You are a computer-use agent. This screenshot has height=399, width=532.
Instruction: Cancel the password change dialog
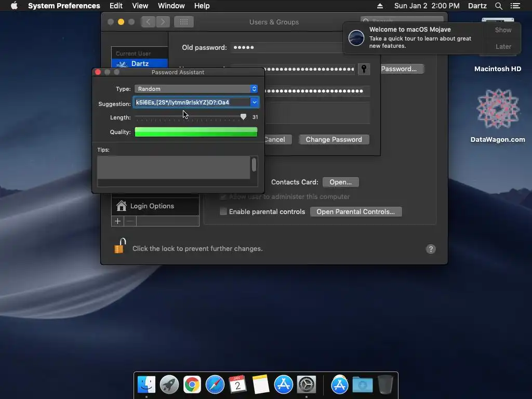point(278,139)
